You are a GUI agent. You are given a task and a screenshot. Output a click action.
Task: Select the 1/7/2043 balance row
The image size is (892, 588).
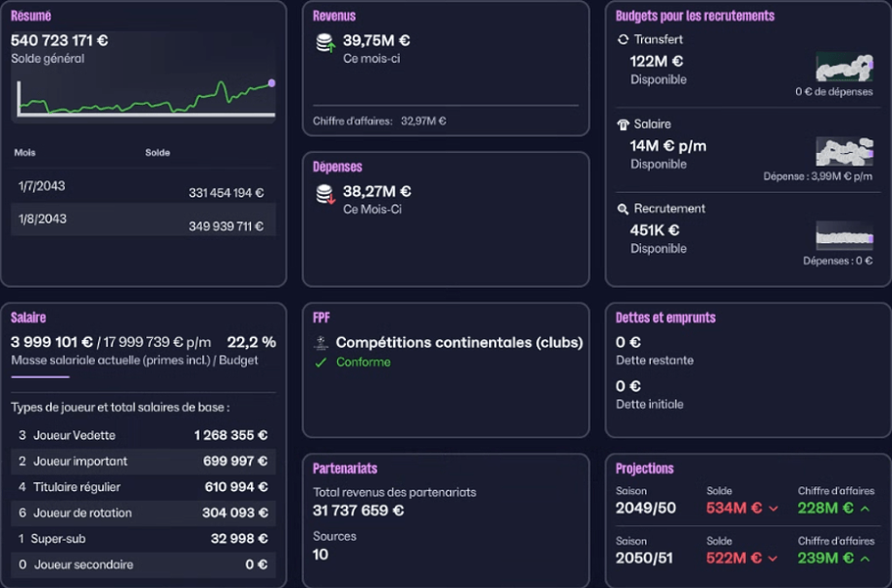143,186
